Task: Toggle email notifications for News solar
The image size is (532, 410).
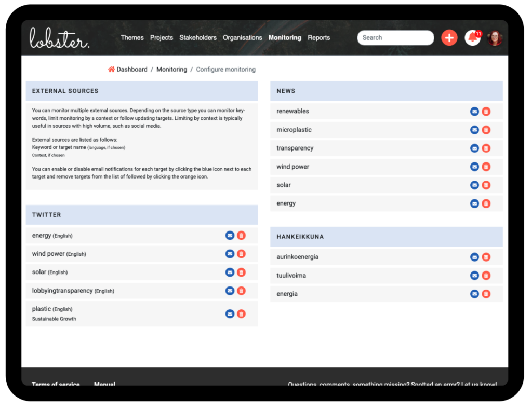Action: coord(474,185)
